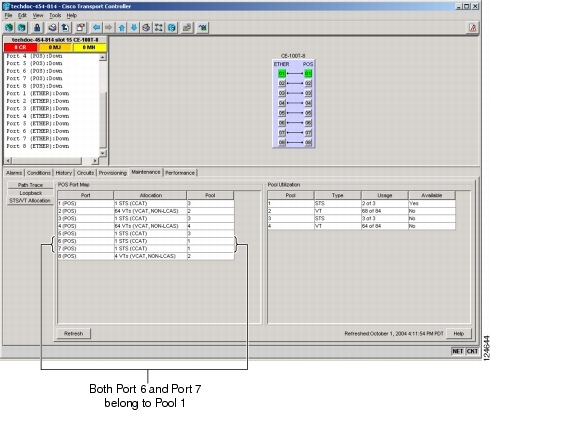Image resolution: width=576 pixels, height=432 pixels.
Task: Click the Available column header
Action: pyautogui.click(x=432, y=195)
